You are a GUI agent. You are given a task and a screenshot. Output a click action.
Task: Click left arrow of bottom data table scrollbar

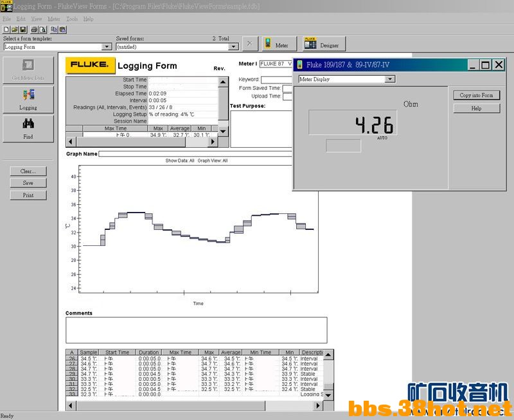pyautogui.click(x=71, y=406)
